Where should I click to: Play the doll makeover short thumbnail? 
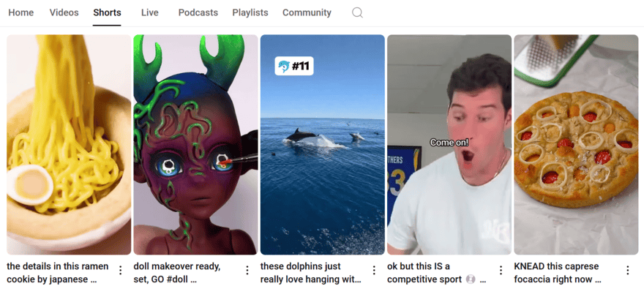pyautogui.click(x=195, y=144)
